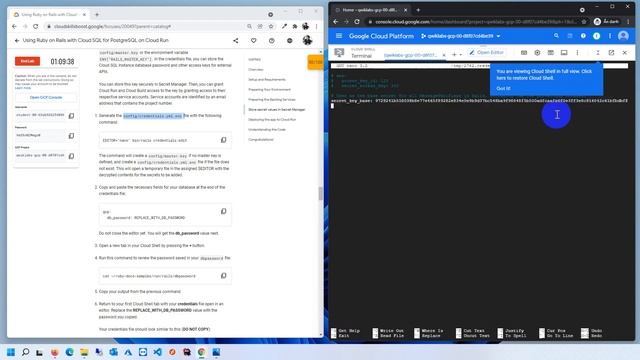Click the secret_key_base line in nano editor
Viewport: 640px width, 360px height.
(x=479, y=100)
